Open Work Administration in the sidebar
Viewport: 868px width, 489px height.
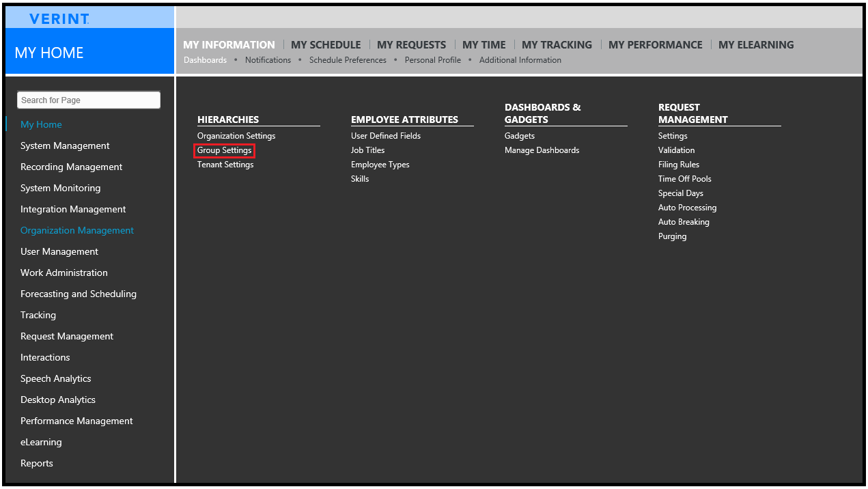[x=64, y=273]
